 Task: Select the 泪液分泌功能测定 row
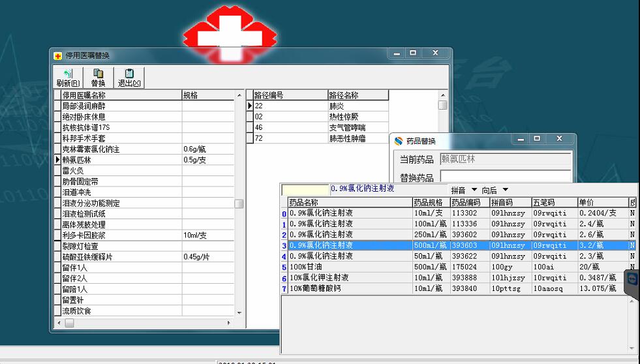click(x=144, y=204)
